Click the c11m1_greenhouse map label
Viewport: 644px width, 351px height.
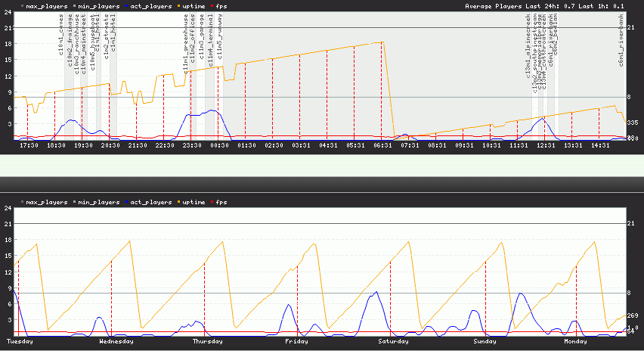coord(186,48)
